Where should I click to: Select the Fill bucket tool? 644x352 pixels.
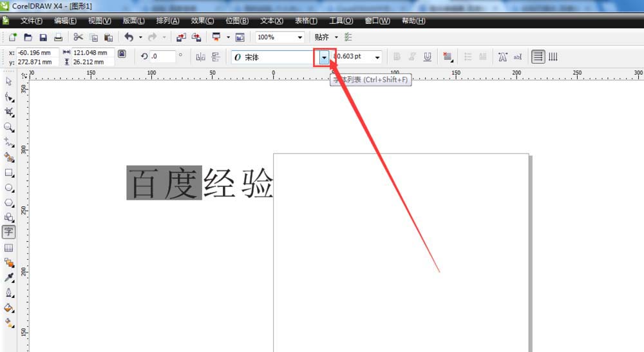tap(8, 308)
